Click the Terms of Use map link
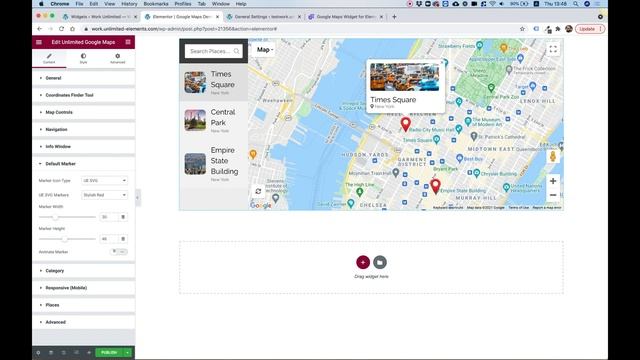 coord(518,208)
